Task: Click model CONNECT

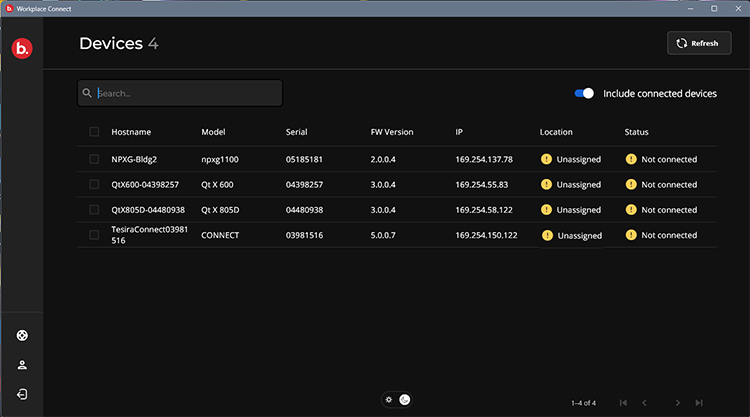Action: pos(220,235)
